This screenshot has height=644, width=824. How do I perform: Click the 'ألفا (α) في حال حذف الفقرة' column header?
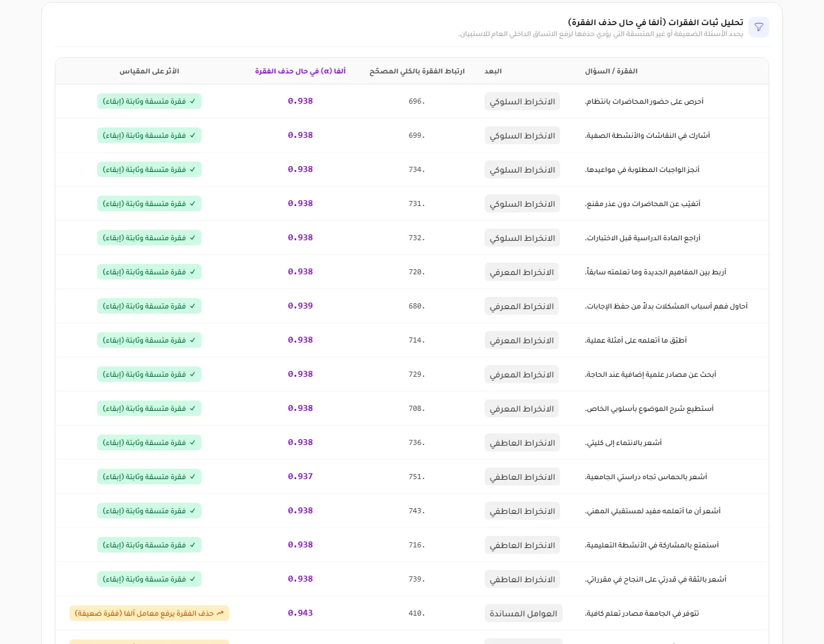tap(300, 71)
